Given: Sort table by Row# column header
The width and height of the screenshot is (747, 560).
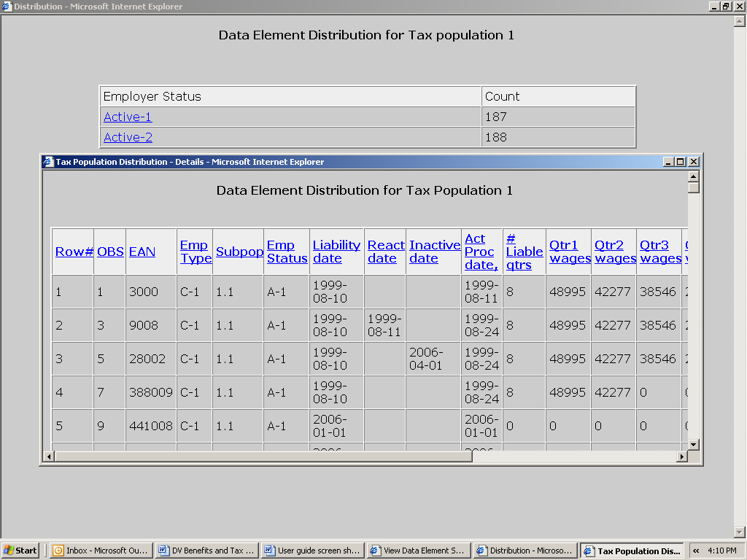Looking at the screenshot, I should point(74,252).
